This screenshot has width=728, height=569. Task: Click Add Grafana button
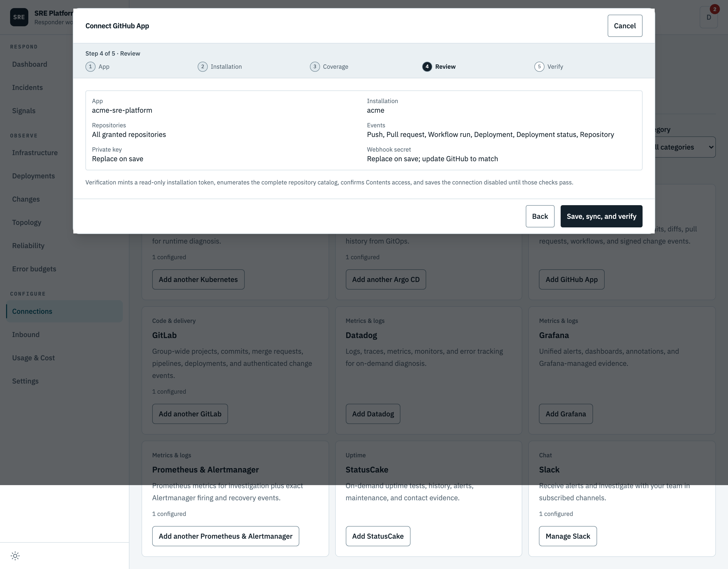click(x=566, y=414)
